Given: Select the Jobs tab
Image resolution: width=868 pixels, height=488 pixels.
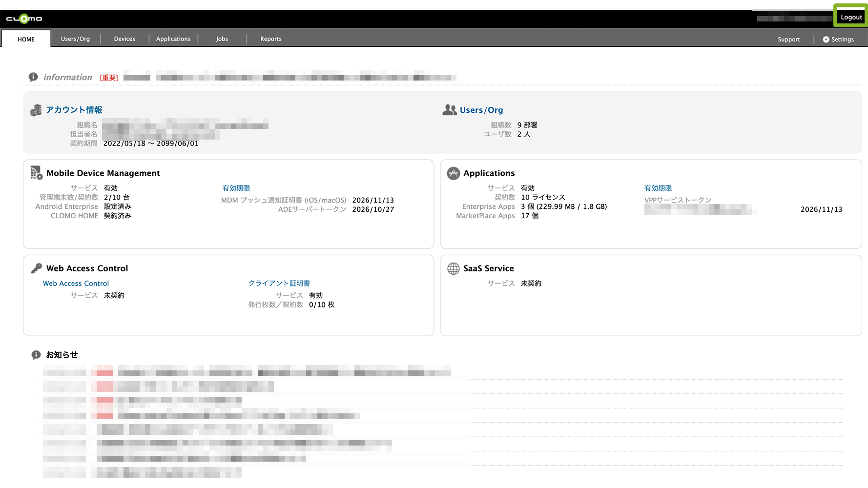Looking at the screenshot, I should [x=222, y=39].
